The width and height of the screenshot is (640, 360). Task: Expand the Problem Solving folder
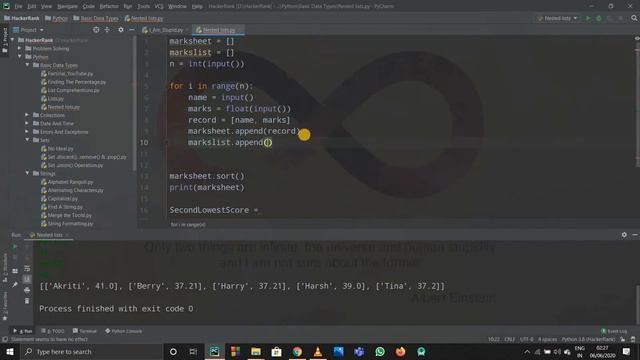[20, 48]
